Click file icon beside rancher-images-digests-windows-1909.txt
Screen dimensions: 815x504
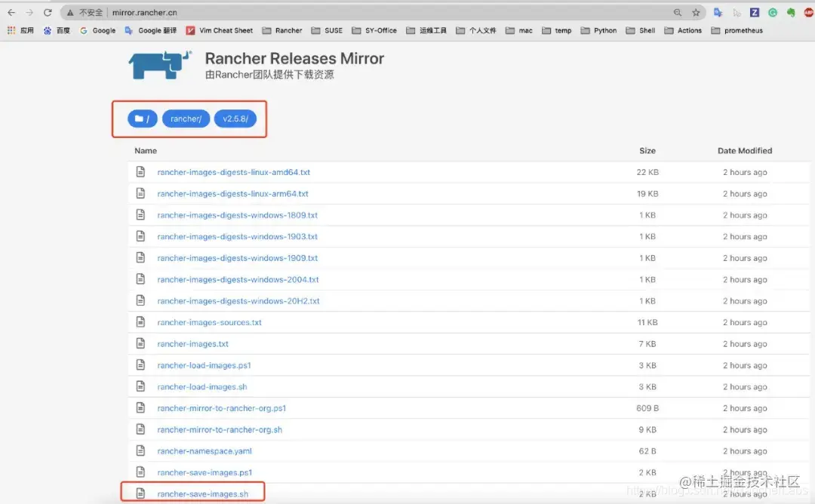coord(140,257)
